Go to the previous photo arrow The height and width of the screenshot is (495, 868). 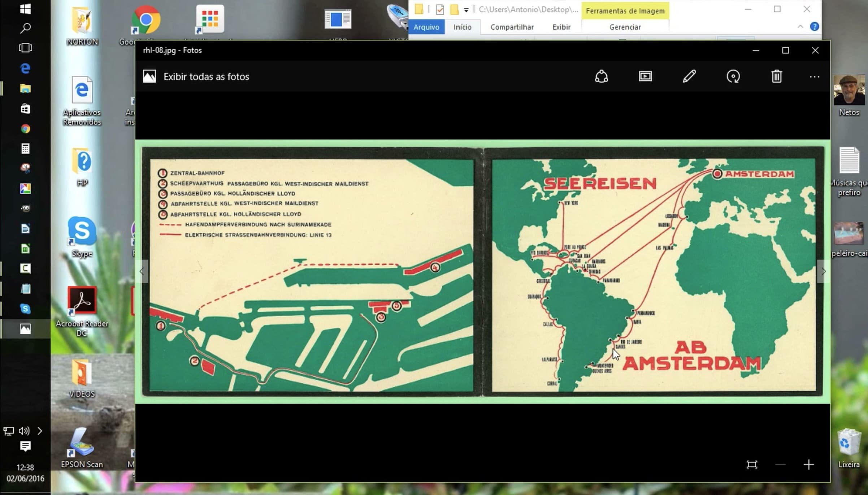pos(142,271)
